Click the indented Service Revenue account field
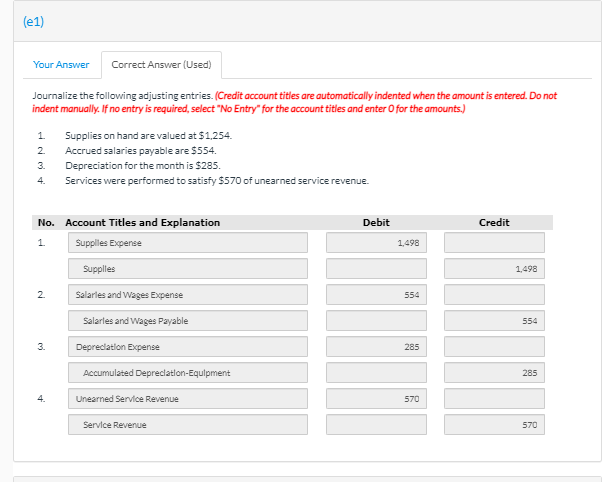 coord(188,425)
